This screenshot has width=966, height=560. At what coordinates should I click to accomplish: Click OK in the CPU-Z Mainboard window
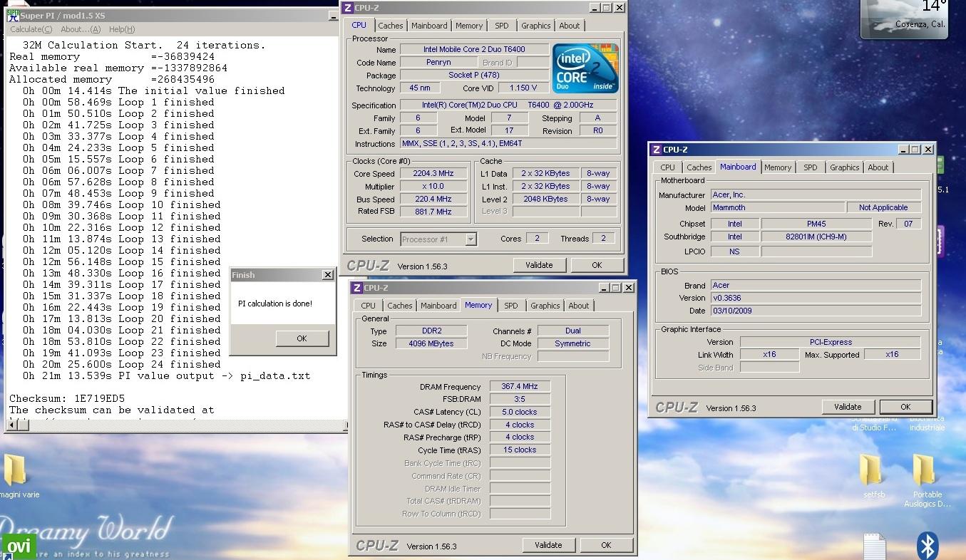tap(905, 407)
